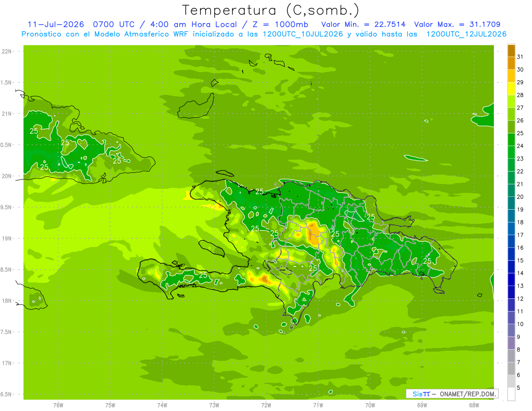Image resolution: width=532 pixels, height=411 pixels.
Task: Click the "68W" longitude axis label
Action: pos(474,405)
